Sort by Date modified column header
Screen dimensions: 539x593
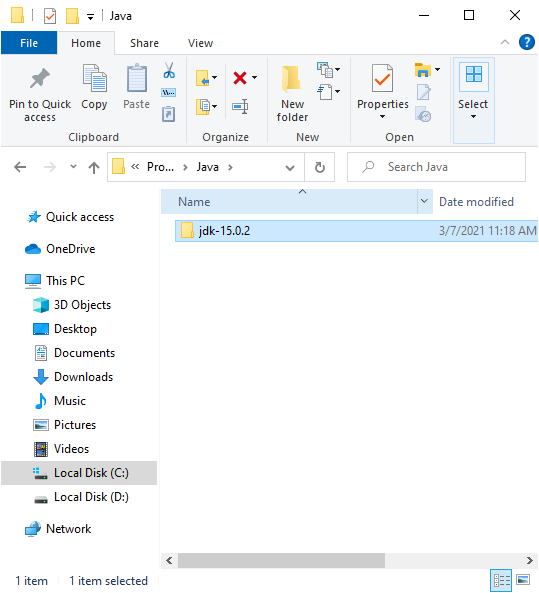click(x=476, y=202)
